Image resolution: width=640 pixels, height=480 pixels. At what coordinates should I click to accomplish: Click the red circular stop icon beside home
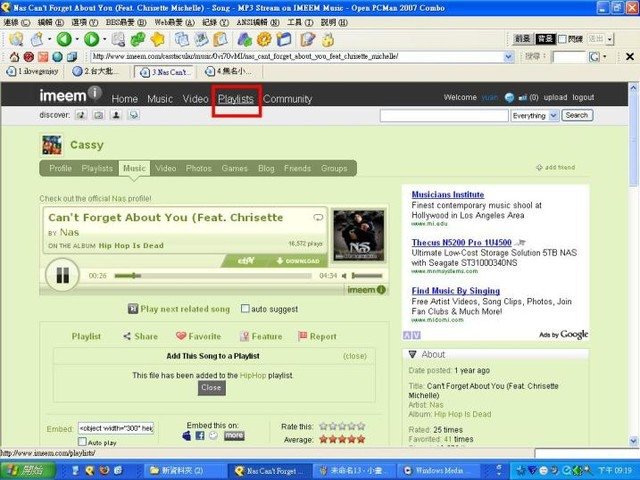tap(29, 57)
